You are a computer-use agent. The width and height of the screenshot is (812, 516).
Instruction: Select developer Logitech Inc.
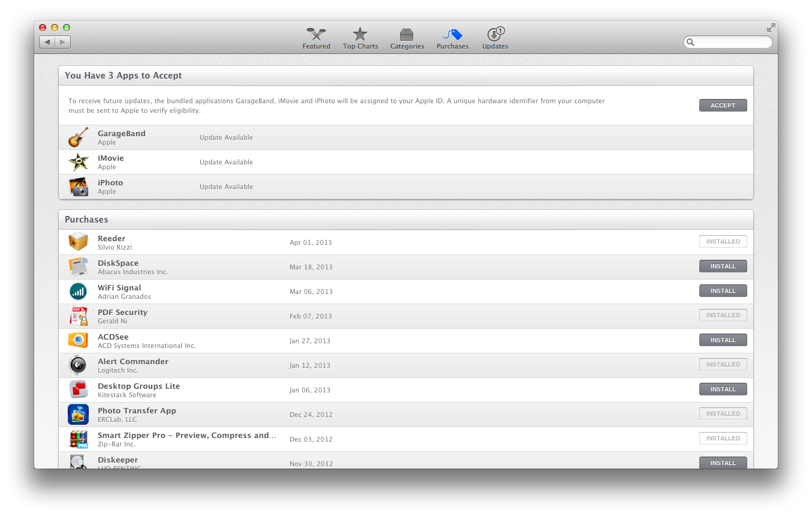coord(118,370)
